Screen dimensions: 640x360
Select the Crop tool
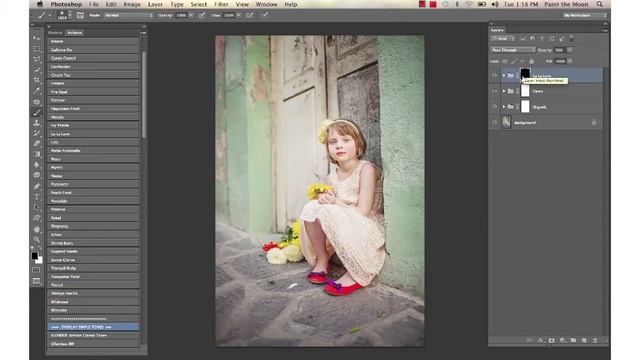pyautogui.click(x=37, y=80)
